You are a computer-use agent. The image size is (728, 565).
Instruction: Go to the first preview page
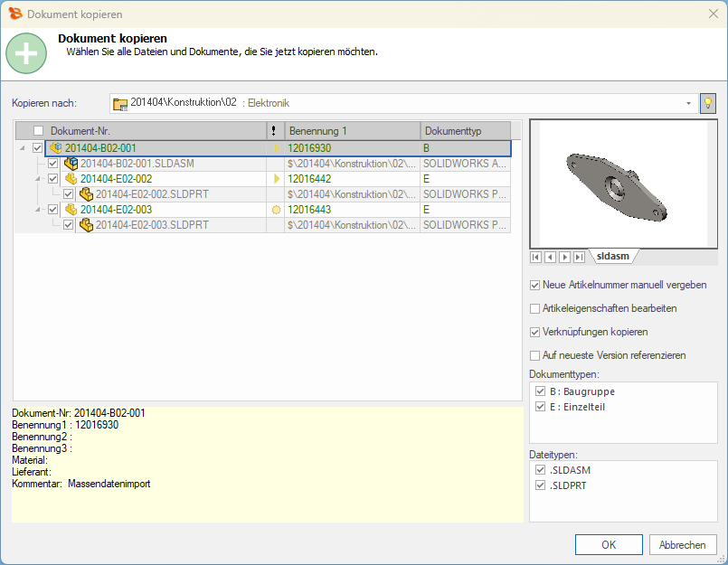536,258
